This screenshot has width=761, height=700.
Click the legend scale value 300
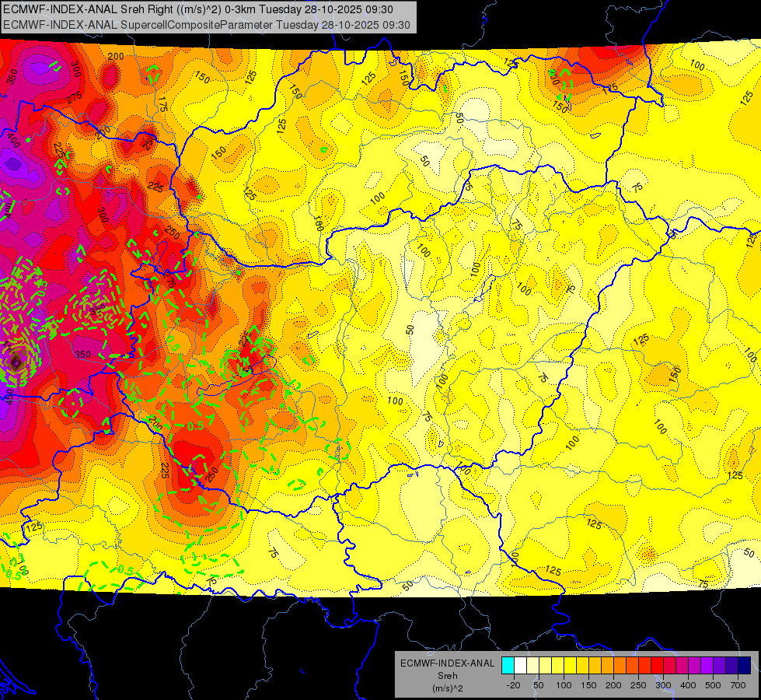coord(663,685)
